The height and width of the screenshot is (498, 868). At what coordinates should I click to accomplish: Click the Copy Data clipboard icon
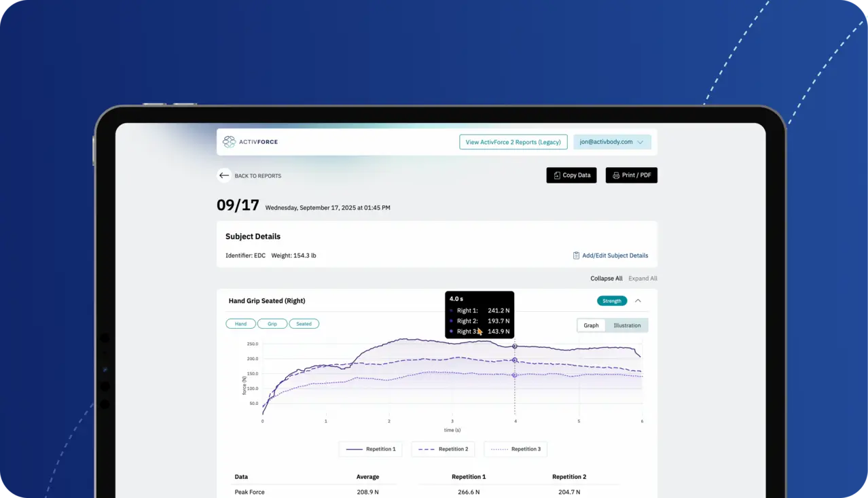tap(557, 175)
